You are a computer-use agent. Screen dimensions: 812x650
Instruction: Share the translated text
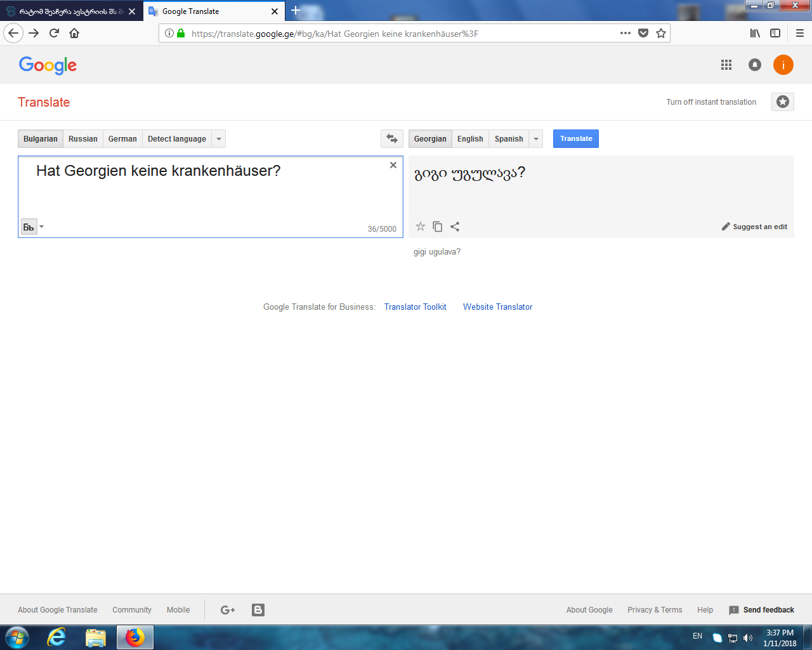coord(455,227)
